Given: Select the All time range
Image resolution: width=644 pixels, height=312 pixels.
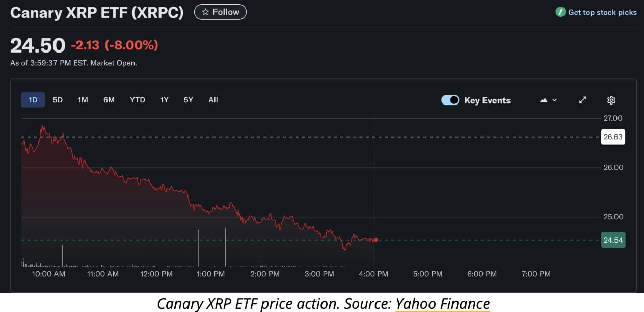Looking at the screenshot, I should coord(213,100).
